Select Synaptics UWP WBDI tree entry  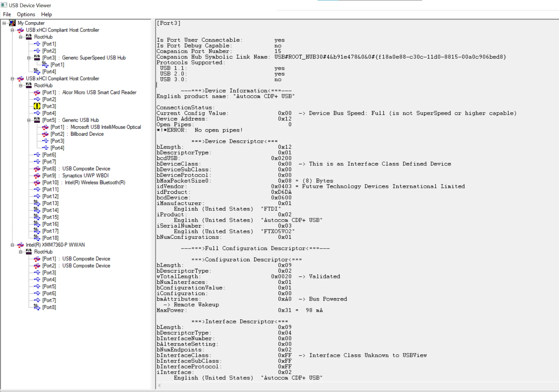pyautogui.click(x=85, y=176)
